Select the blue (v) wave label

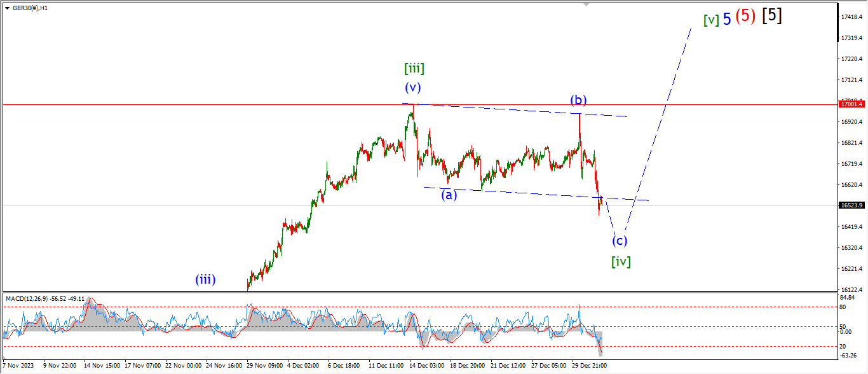(x=413, y=88)
